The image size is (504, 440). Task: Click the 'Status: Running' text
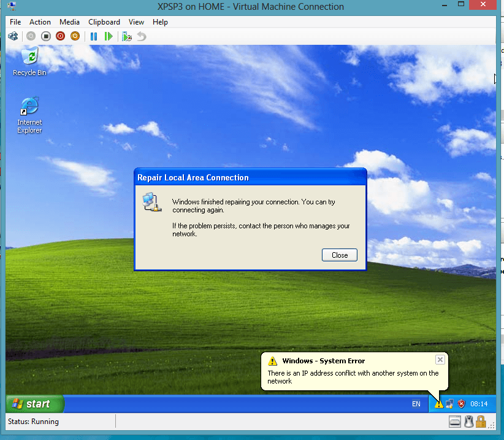[x=33, y=422]
